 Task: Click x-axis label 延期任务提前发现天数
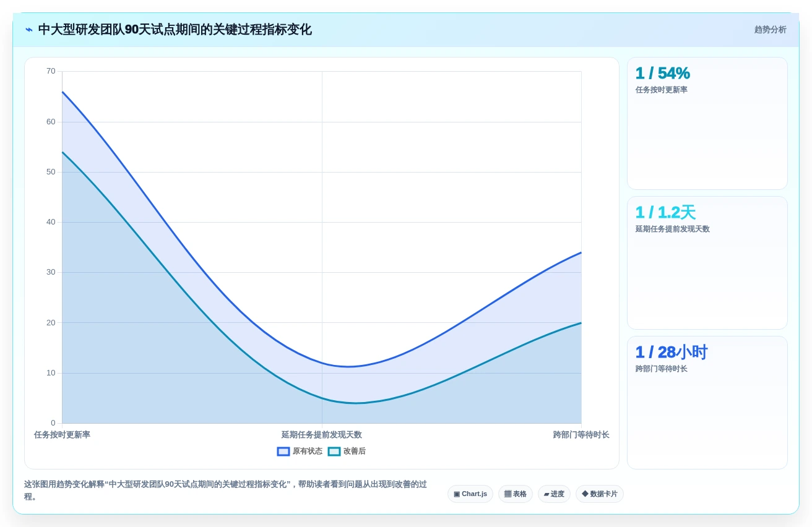[322, 435]
